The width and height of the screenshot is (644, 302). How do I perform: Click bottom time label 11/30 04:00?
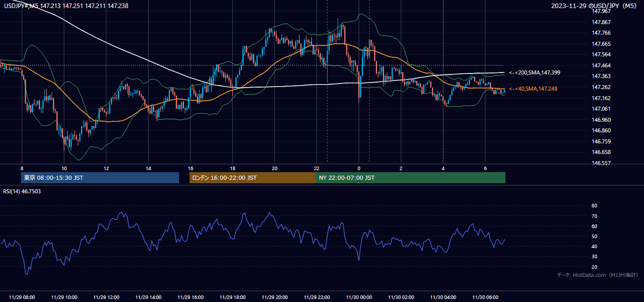pyautogui.click(x=443, y=297)
